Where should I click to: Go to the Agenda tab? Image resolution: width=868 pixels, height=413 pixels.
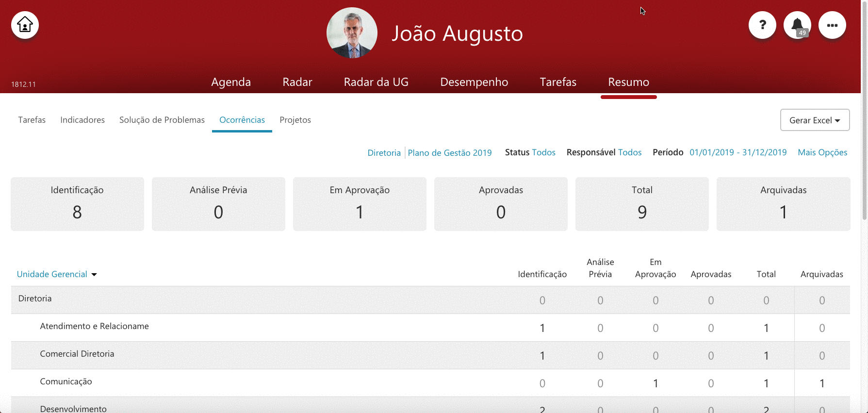click(x=231, y=82)
